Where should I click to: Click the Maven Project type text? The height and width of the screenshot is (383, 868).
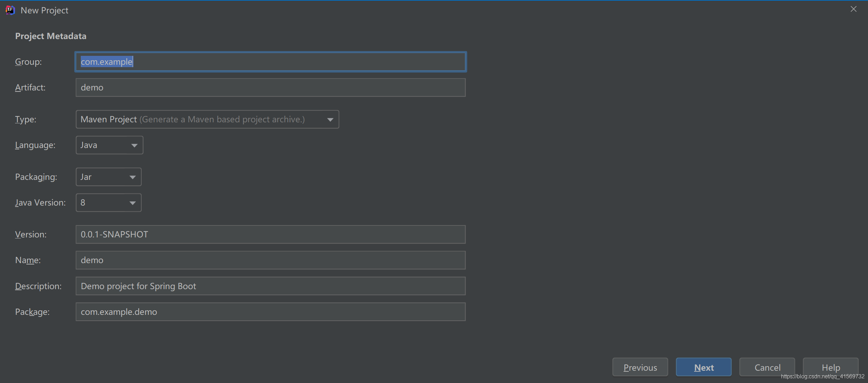[108, 119]
